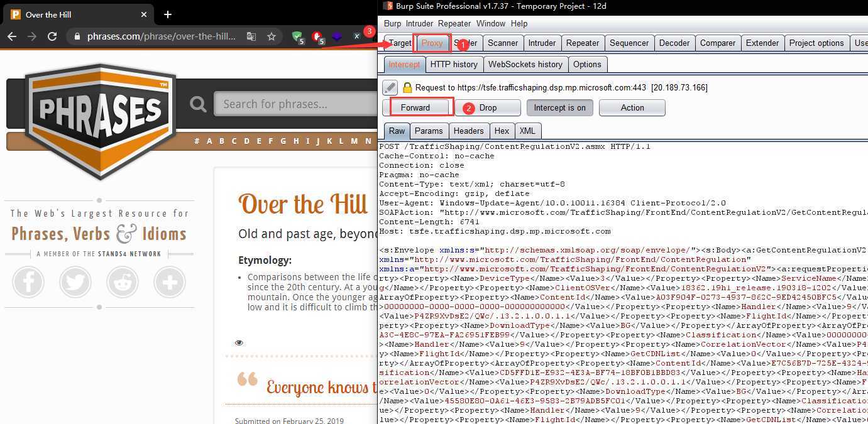Select the Over the Hill browser tab
Image resolution: width=868 pixels, height=424 pixels.
pos(79,14)
